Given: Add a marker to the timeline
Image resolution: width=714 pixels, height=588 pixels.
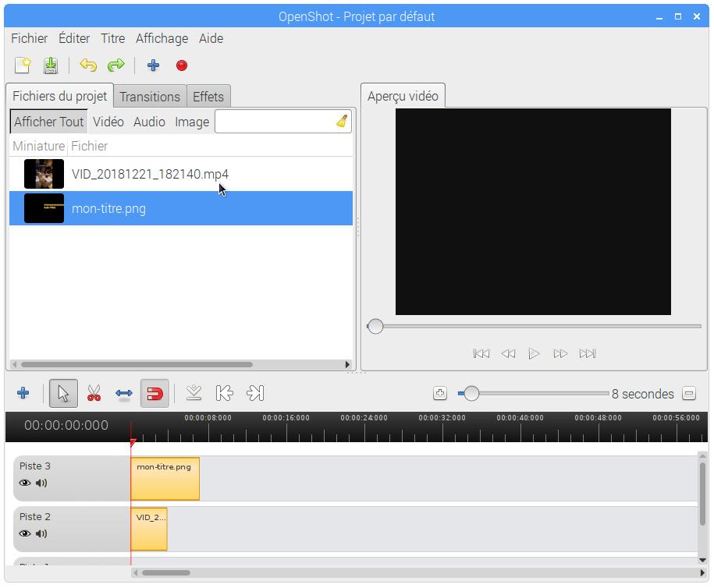Looking at the screenshot, I should (194, 393).
